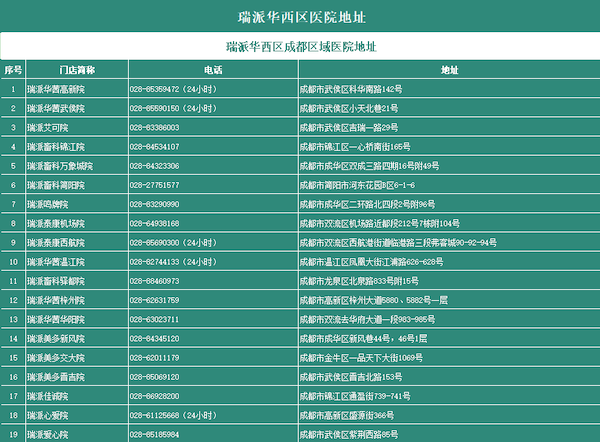Viewport: 600px width, 442px height.
Task: Click the address containing 机场路近都段212号
Action: (x=380, y=223)
